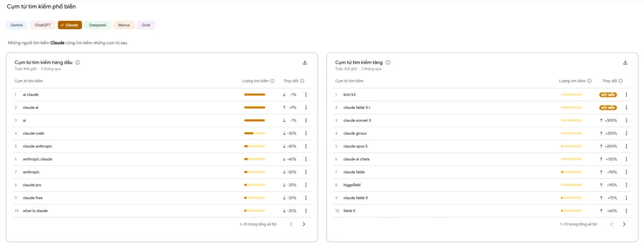The width and height of the screenshot is (644, 250).
Task: Open more options for 'ai claude' row
Action: point(306,95)
